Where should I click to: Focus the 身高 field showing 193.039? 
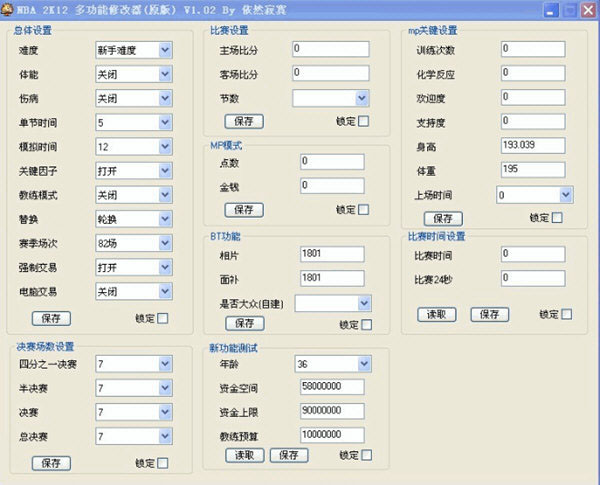(536, 145)
